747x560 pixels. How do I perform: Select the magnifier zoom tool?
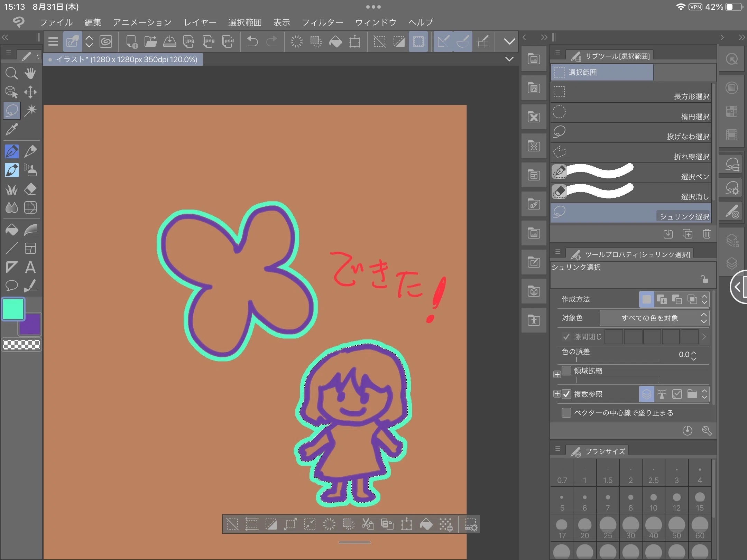click(x=11, y=73)
